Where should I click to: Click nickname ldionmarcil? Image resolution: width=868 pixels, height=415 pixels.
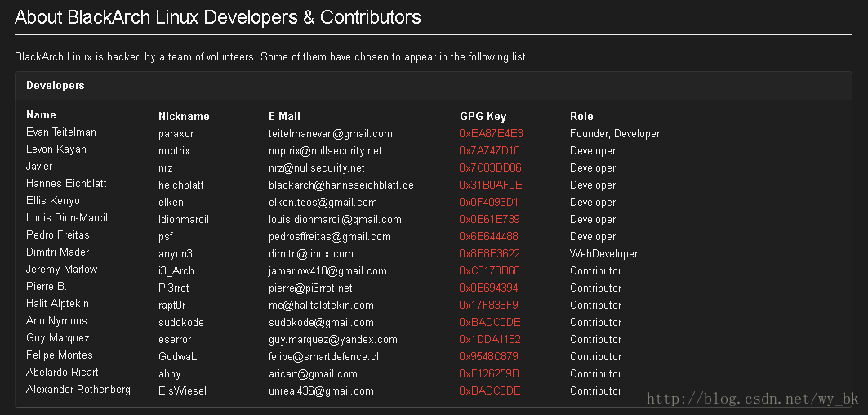click(x=184, y=220)
